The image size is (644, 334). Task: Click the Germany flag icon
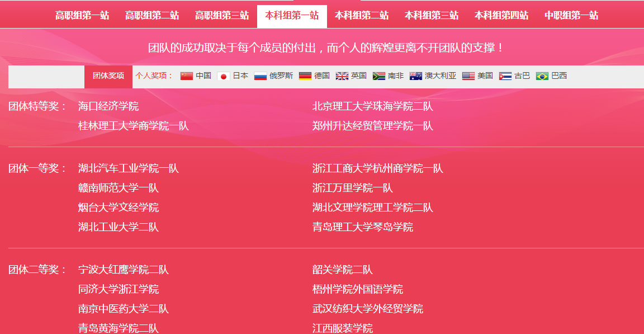(x=305, y=76)
